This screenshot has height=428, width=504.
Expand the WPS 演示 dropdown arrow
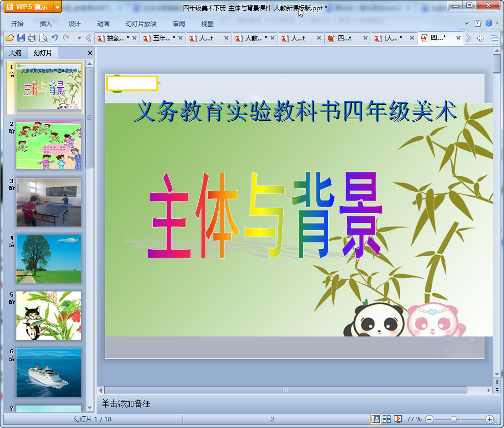[58, 7]
